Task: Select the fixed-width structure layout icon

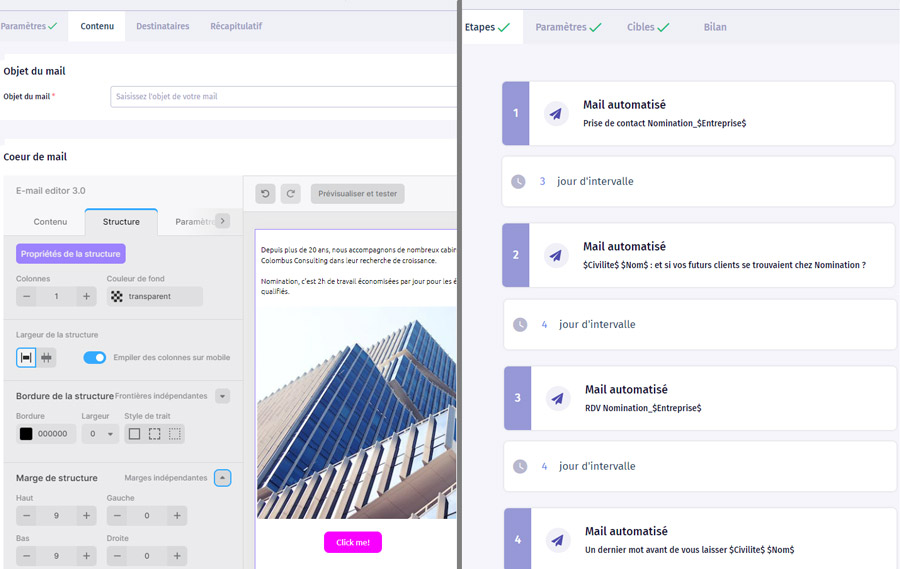Action: 46,358
